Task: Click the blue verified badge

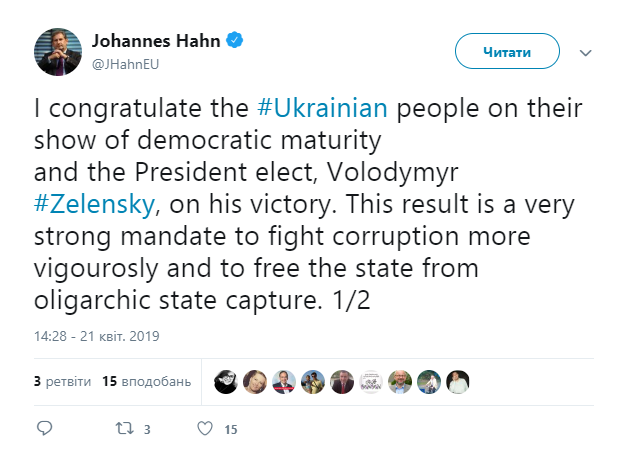Action: pos(235,42)
